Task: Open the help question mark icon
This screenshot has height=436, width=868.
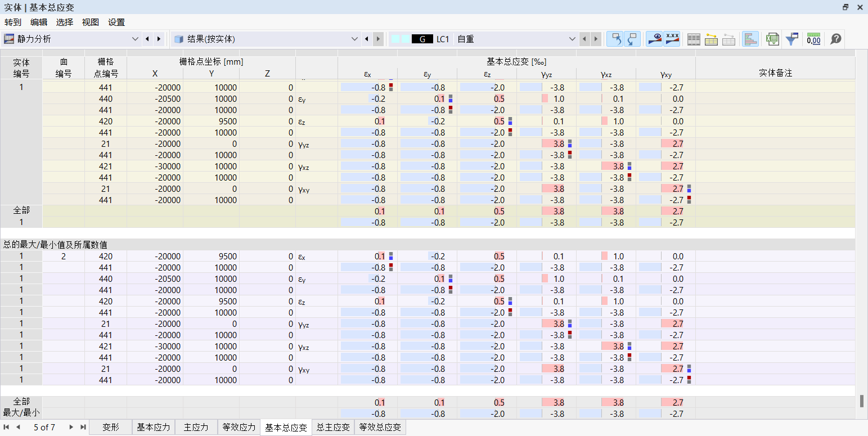Action: (835, 39)
